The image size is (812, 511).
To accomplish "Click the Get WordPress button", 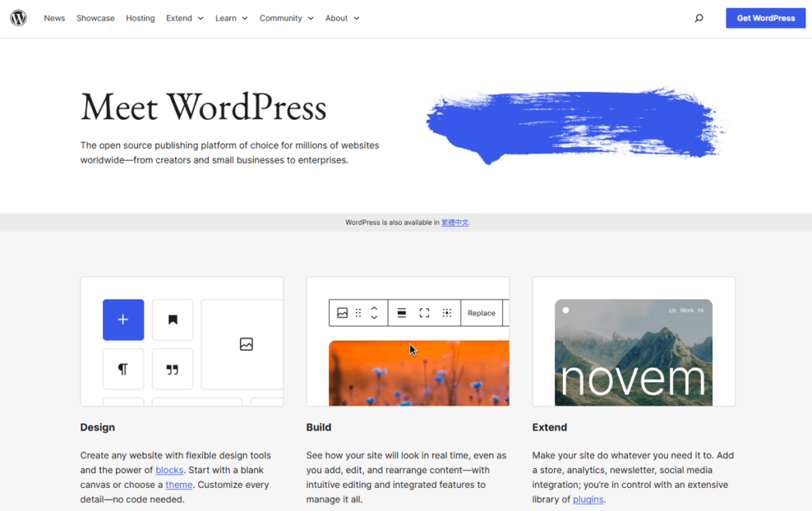I will tap(765, 17).
